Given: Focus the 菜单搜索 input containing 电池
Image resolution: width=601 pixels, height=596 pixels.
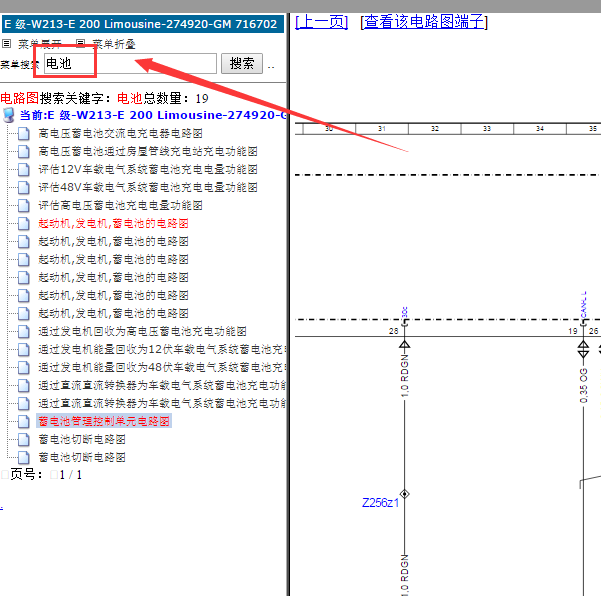Looking at the screenshot, I should click(x=130, y=63).
